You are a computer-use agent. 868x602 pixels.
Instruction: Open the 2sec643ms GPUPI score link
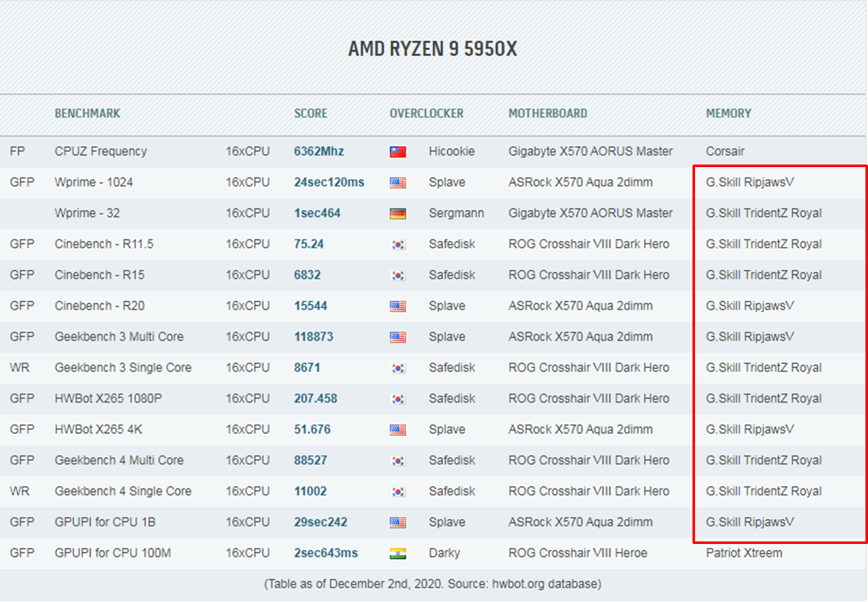tap(325, 553)
